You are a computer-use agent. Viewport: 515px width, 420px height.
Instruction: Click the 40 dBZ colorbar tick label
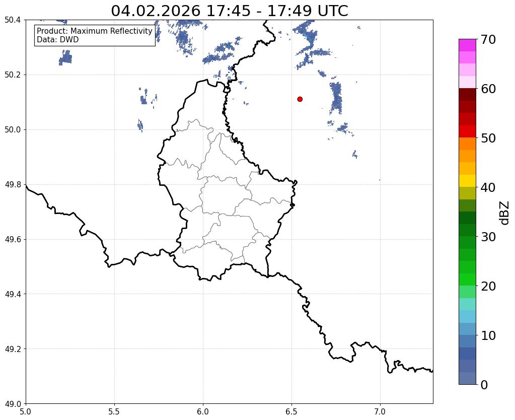(x=488, y=187)
